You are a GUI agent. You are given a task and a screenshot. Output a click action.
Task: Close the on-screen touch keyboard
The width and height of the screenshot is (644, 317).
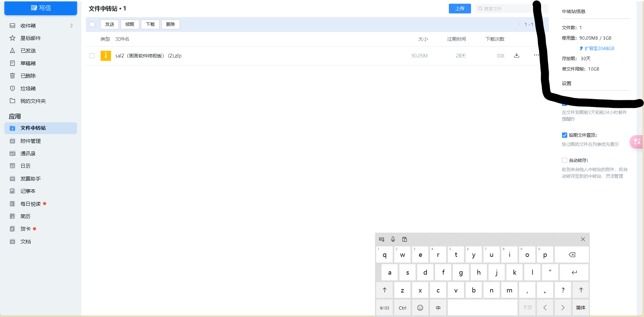point(583,239)
